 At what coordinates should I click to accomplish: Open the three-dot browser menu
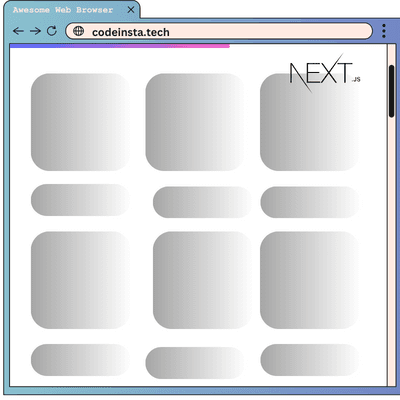384,31
